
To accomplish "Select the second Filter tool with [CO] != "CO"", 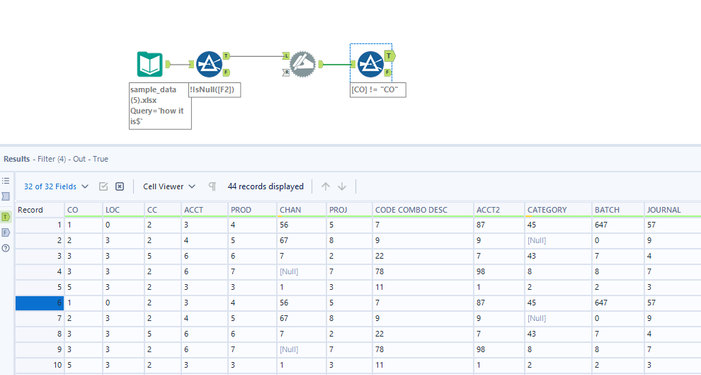I will (370, 64).
